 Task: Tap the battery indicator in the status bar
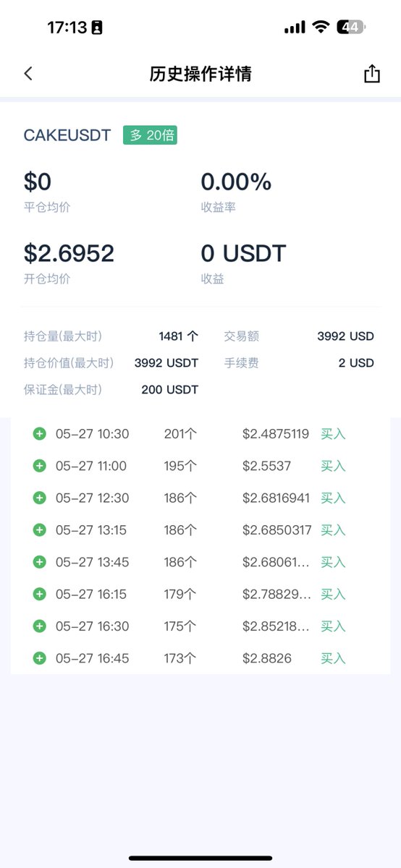click(350, 27)
